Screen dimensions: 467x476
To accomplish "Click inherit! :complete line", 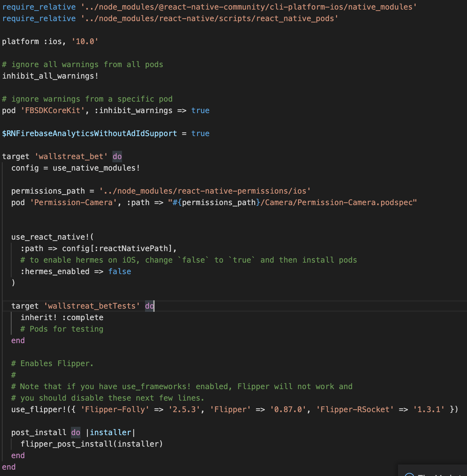I will pos(62,318).
